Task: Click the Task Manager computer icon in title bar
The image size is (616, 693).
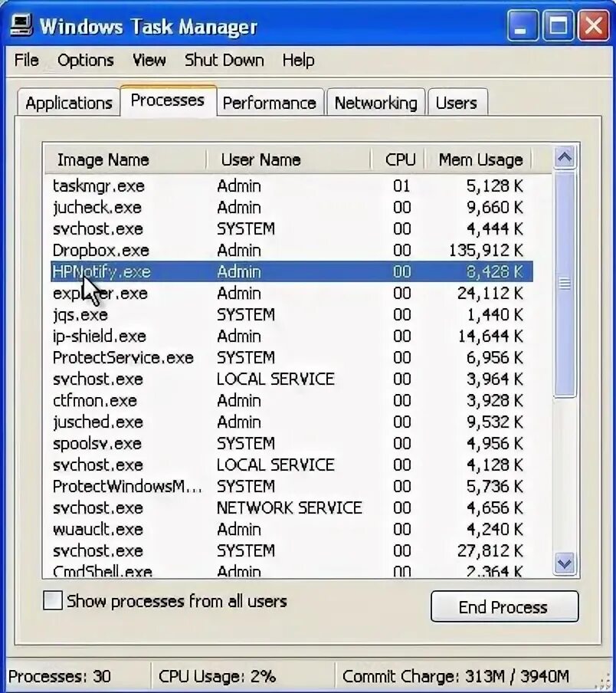Action: (x=21, y=25)
